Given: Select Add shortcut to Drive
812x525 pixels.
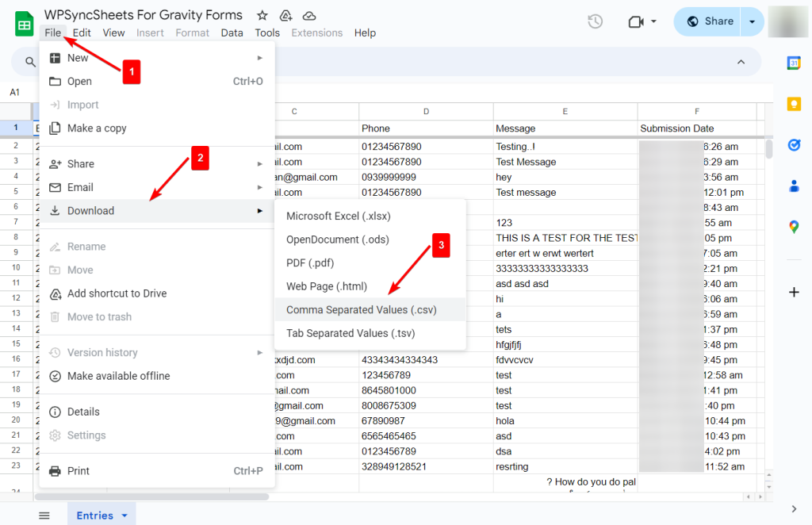Looking at the screenshot, I should (157, 293).
